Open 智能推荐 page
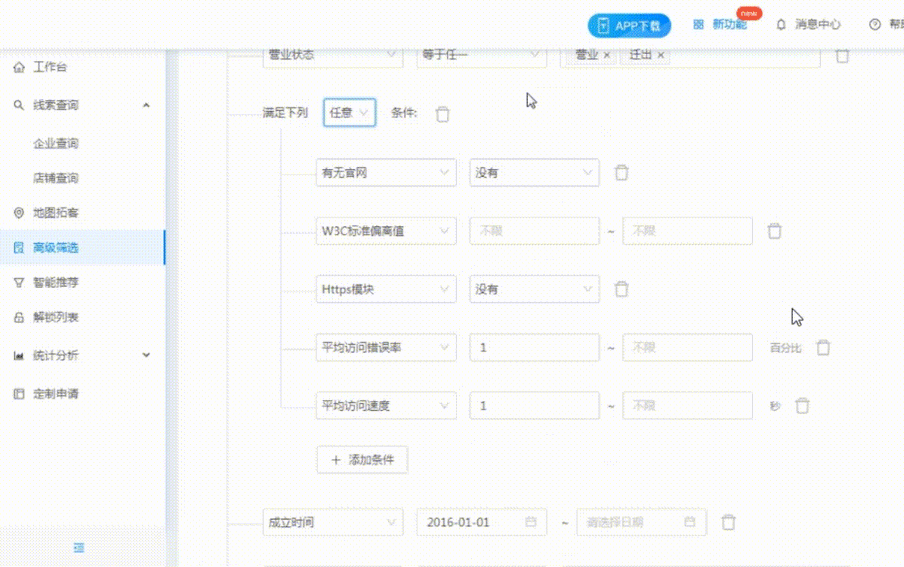Image resolution: width=904 pixels, height=567 pixels. coord(55,282)
